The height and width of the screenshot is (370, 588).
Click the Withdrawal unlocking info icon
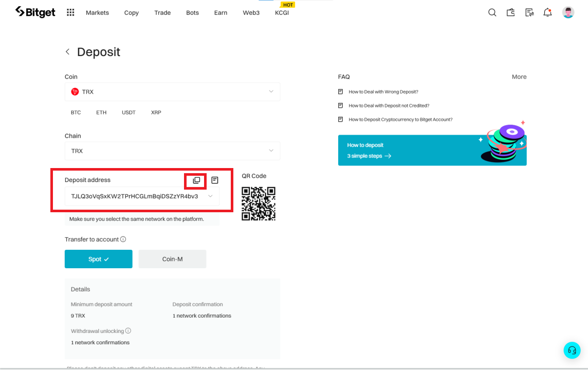(x=128, y=330)
